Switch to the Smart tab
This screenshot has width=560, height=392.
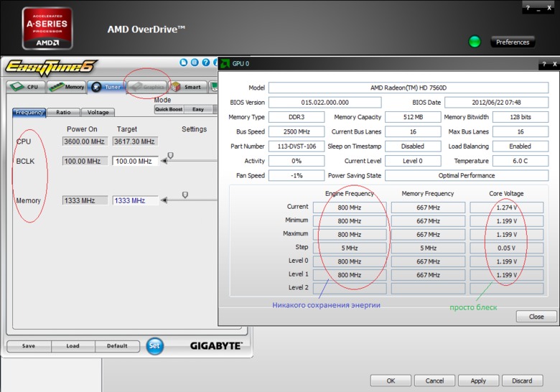tap(187, 87)
